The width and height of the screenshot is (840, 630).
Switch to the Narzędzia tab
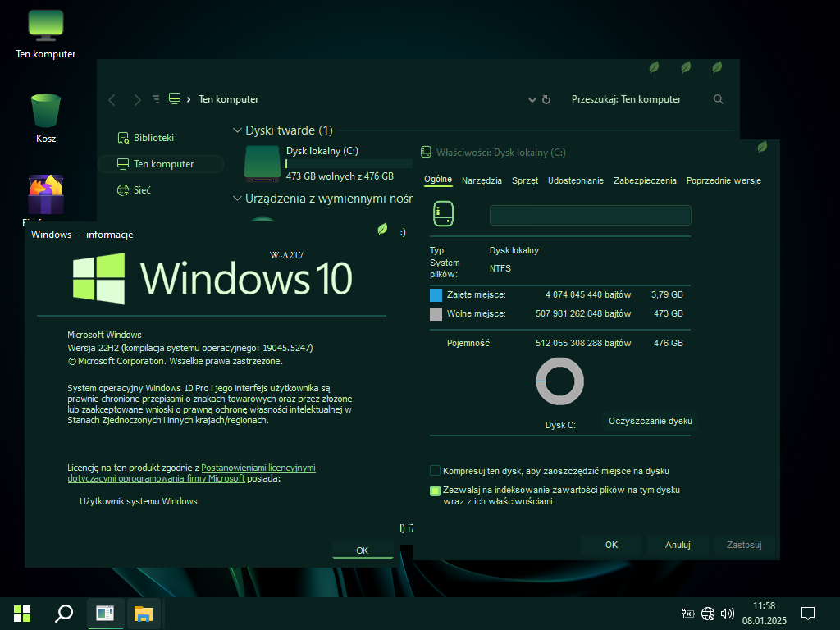482,180
